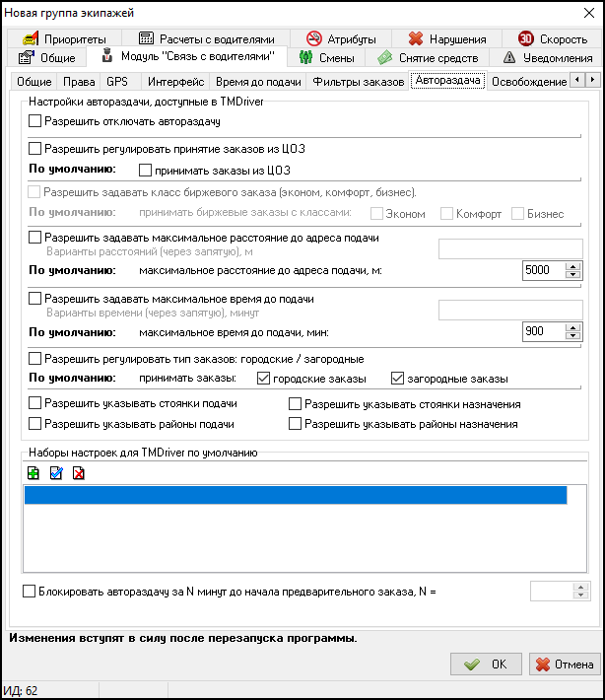Screen dimensions: 605x700
Task: Close the Новая группа экипажей window
Action: coord(589,13)
